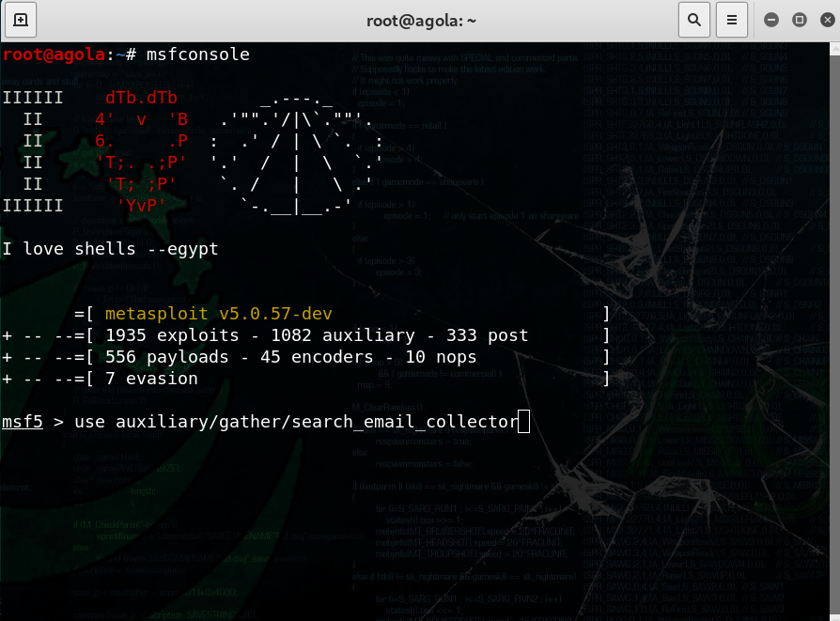Click the '10 nops' text

pos(441,357)
